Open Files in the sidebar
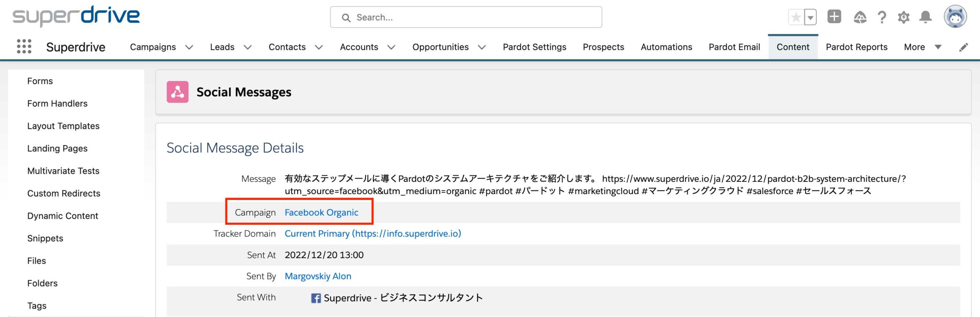This screenshot has height=317, width=980. click(36, 261)
